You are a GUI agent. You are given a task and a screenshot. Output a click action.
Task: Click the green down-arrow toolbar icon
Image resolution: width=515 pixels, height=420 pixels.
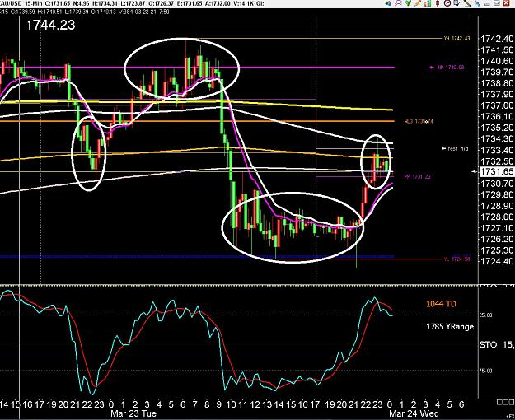(x=408, y=3)
